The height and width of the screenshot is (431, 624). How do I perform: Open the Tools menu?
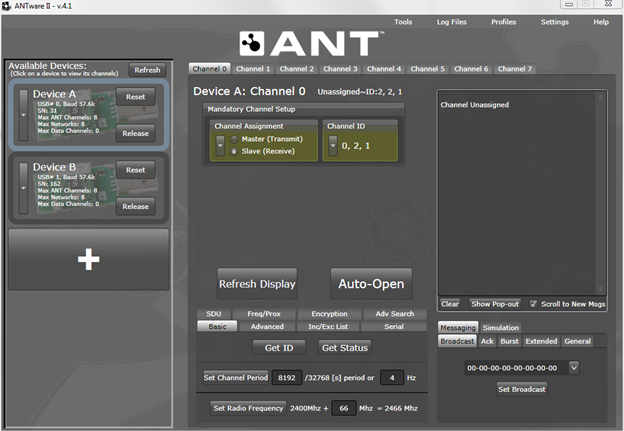pyautogui.click(x=403, y=22)
